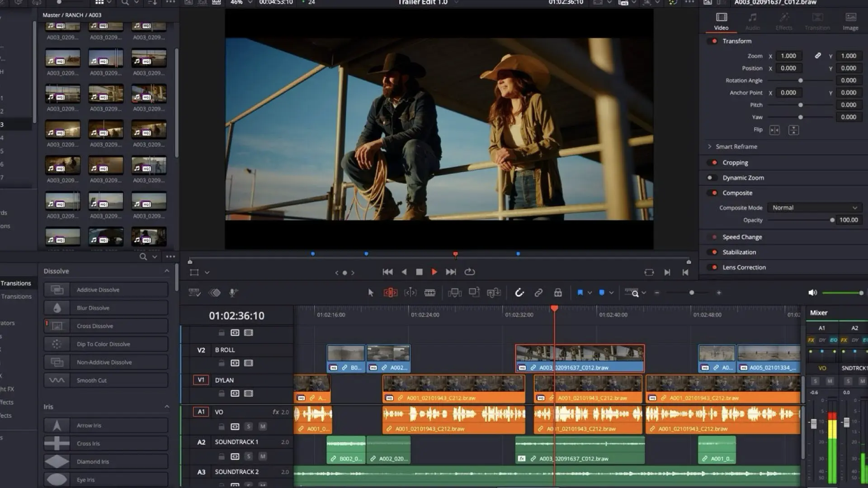
Task: Click the flip horizontal icon
Action: (x=774, y=130)
